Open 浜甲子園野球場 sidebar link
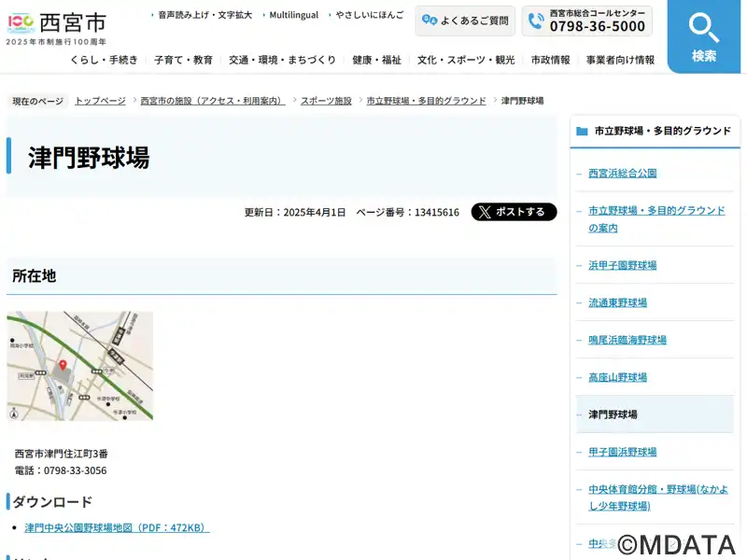 (x=622, y=265)
